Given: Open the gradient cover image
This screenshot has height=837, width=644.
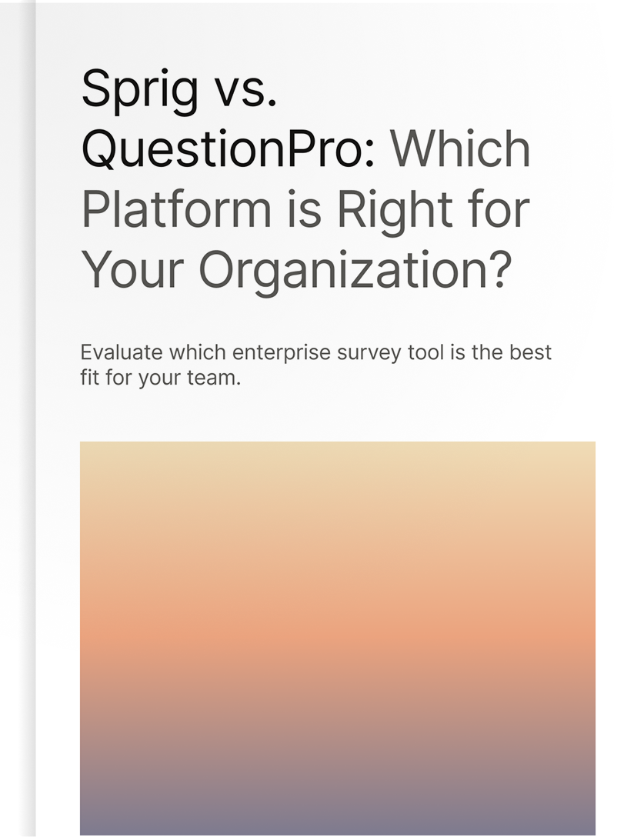Looking at the screenshot, I should pyautogui.click(x=338, y=639).
